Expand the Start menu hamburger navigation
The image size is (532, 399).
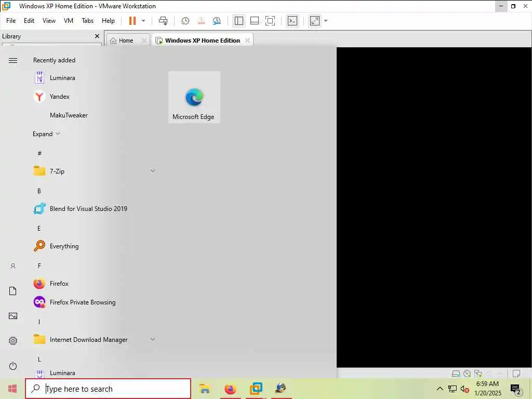coord(13,60)
